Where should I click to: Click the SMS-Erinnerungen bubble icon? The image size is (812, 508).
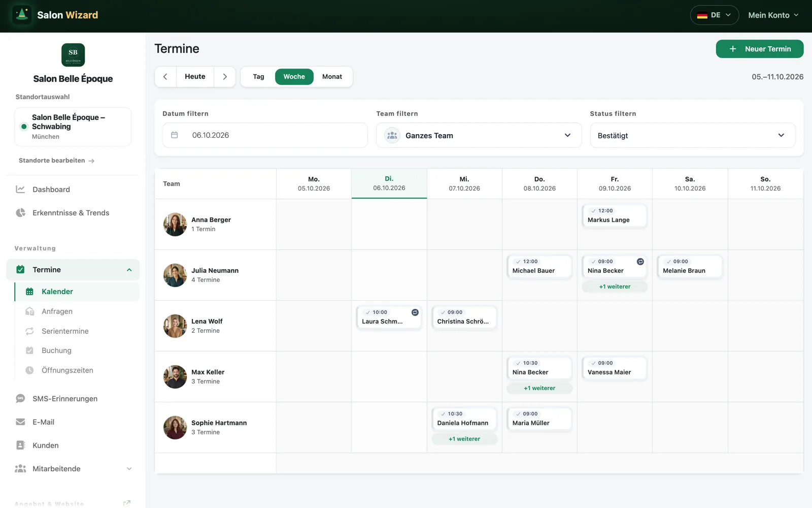[x=20, y=399]
